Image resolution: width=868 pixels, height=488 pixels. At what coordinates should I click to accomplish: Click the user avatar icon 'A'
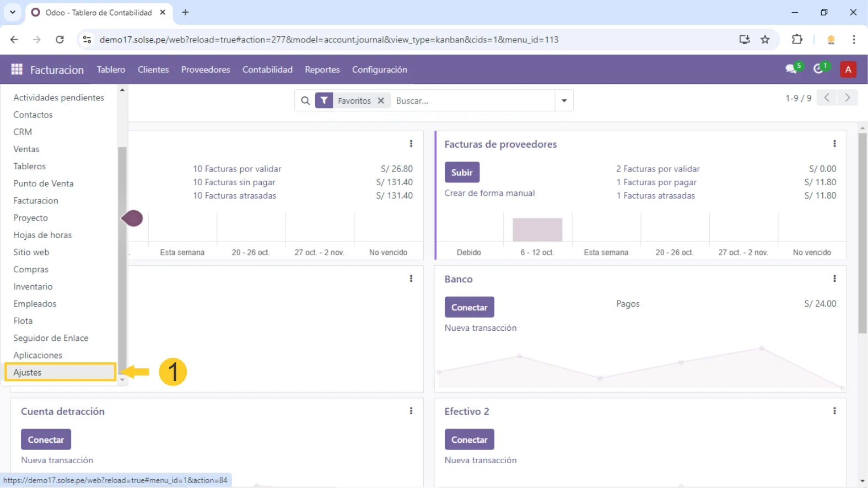point(848,69)
